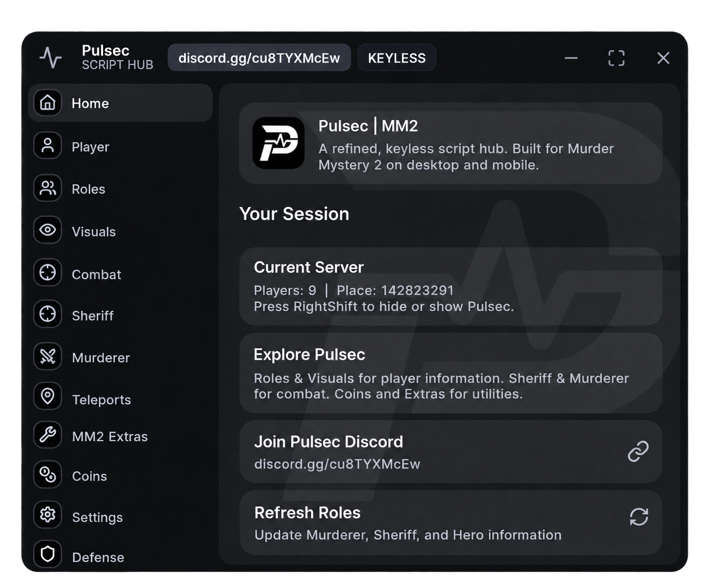709x588 pixels.
Task: Switch to the Teleports tab label
Action: click(101, 400)
